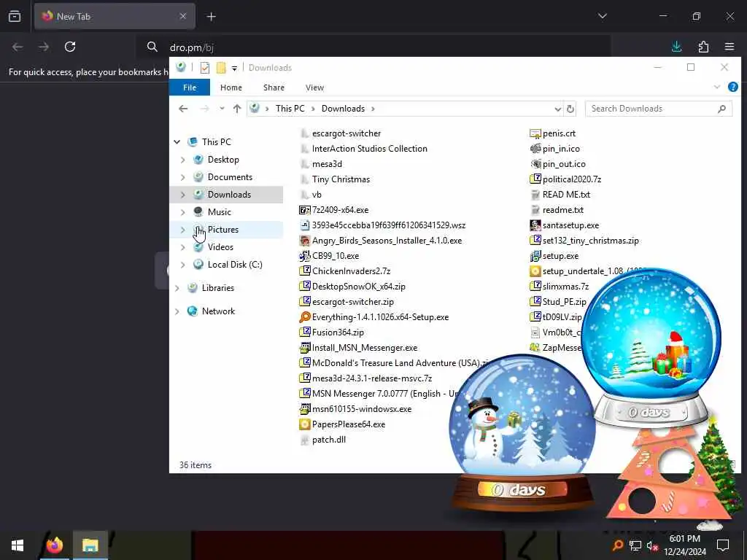Open the Windows Start menu
Image resolution: width=747 pixels, height=560 pixels.
pyautogui.click(x=18, y=545)
